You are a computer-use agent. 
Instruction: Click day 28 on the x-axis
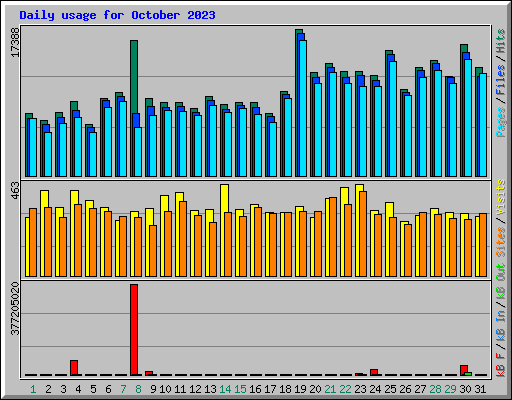coord(435,389)
